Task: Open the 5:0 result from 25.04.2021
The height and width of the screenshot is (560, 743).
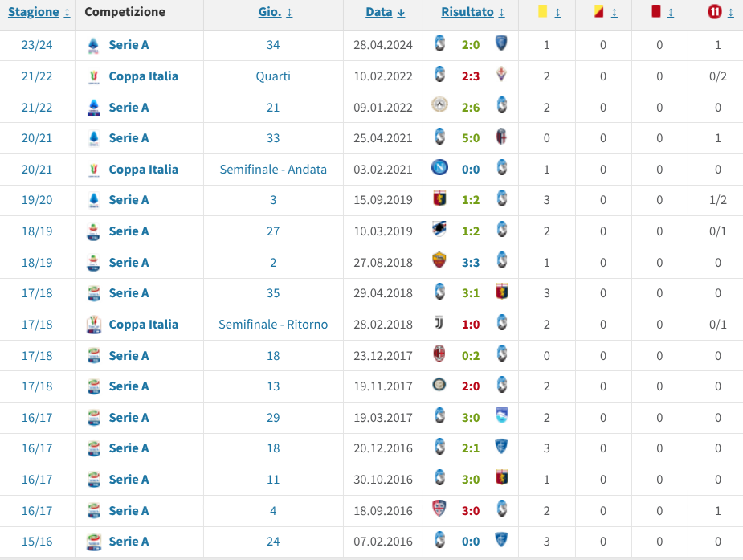Action: coord(471,138)
